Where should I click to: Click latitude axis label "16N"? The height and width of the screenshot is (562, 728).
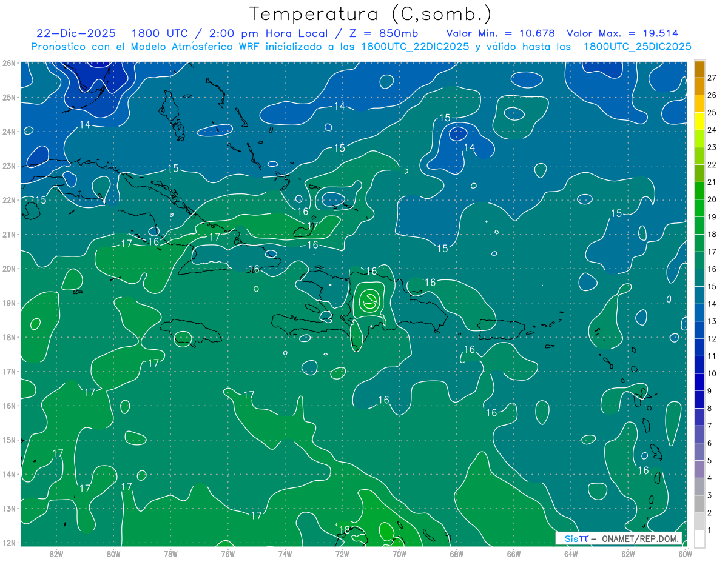click(x=9, y=406)
